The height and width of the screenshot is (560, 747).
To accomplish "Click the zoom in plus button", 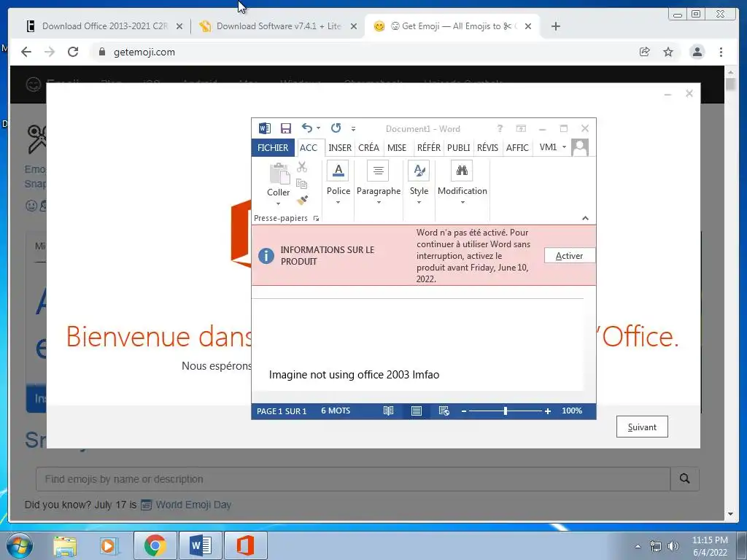I will point(548,411).
